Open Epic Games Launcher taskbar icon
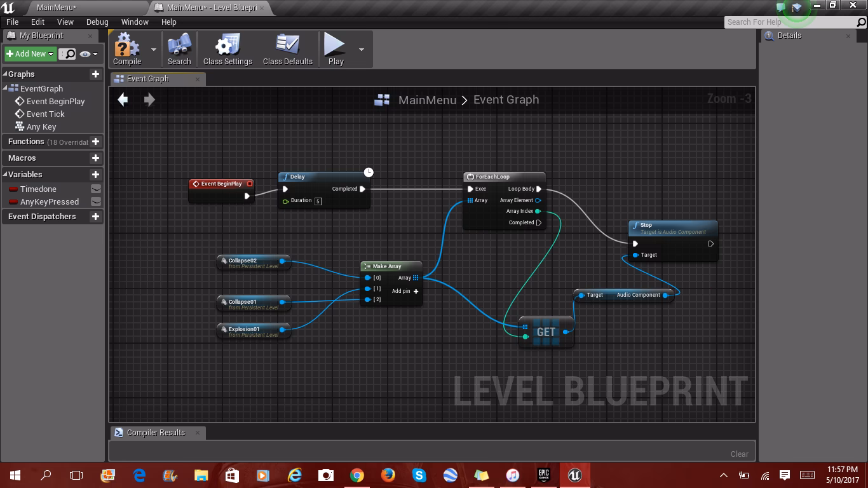 (543, 475)
